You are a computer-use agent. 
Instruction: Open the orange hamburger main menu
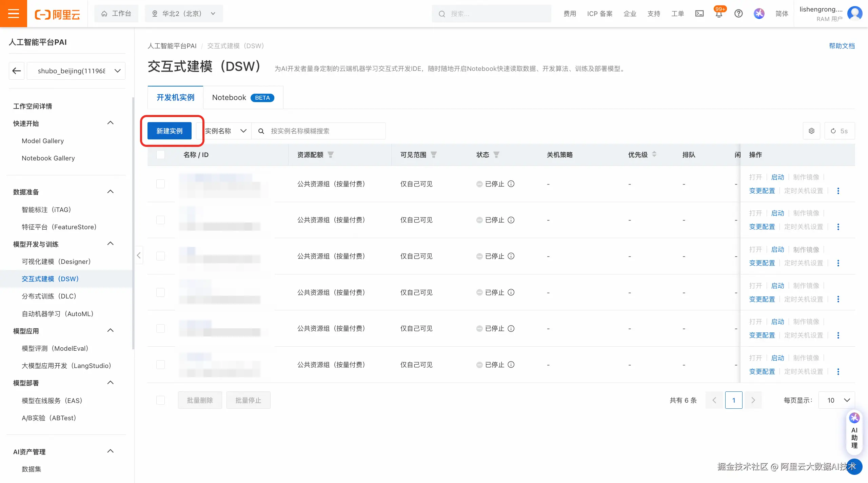tap(14, 14)
